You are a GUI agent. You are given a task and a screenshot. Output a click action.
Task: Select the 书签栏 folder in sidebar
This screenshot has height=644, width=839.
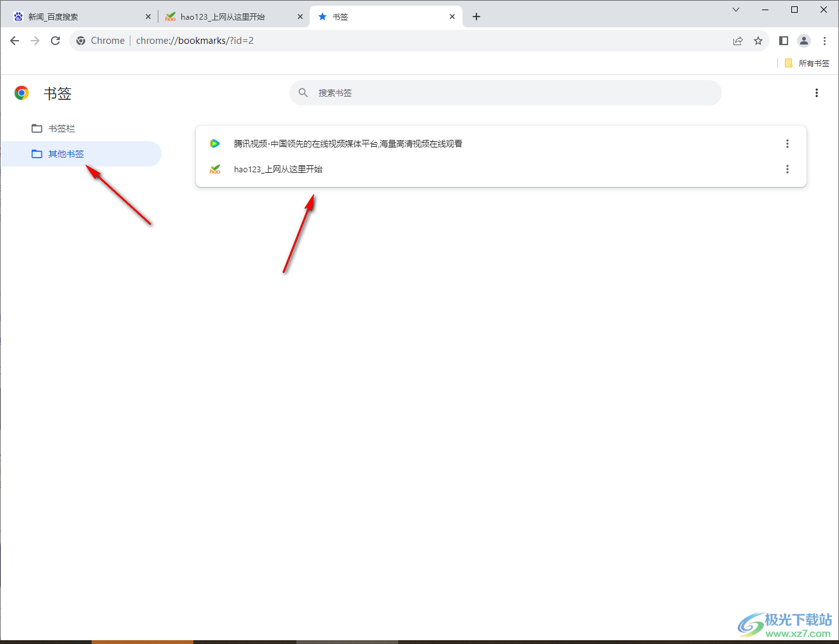click(x=81, y=128)
